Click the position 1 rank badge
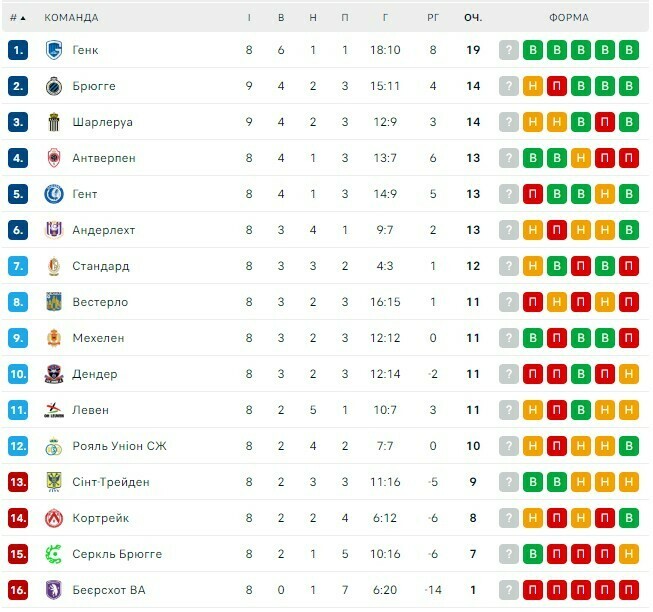Screen dimensions: 653x612 click(x=18, y=50)
